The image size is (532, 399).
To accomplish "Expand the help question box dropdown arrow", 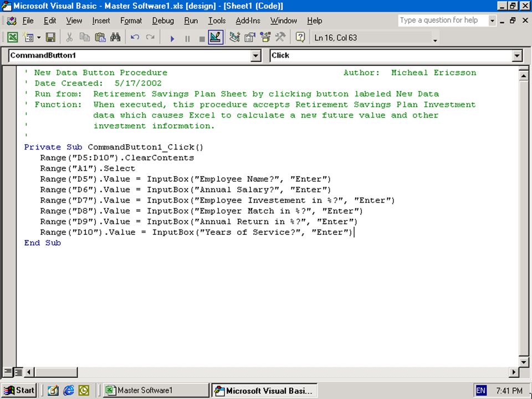I will pos(492,21).
